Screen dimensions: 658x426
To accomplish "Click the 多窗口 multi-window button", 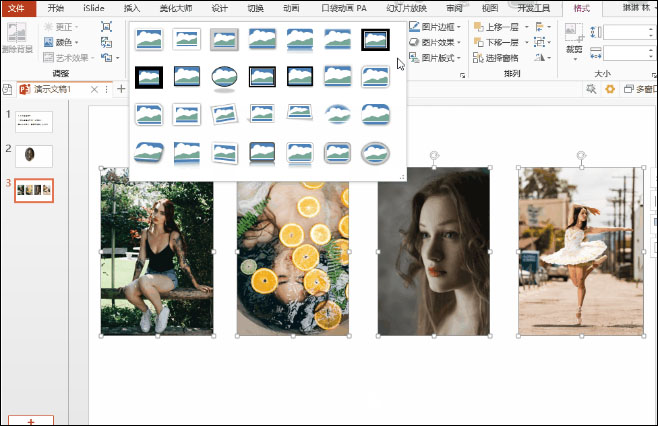I will pos(640,89).
